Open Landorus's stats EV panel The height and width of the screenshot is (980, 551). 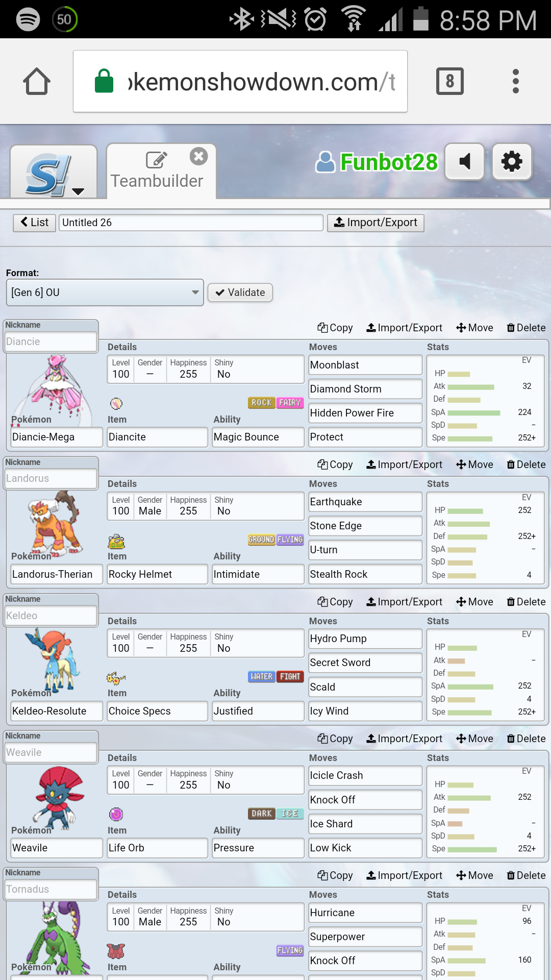tap(486, 538)
